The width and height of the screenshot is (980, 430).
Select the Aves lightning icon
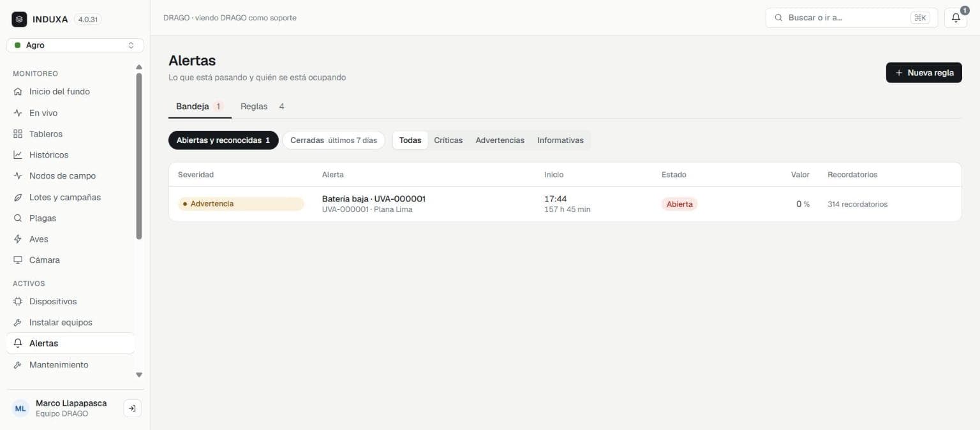pos(18,239)
